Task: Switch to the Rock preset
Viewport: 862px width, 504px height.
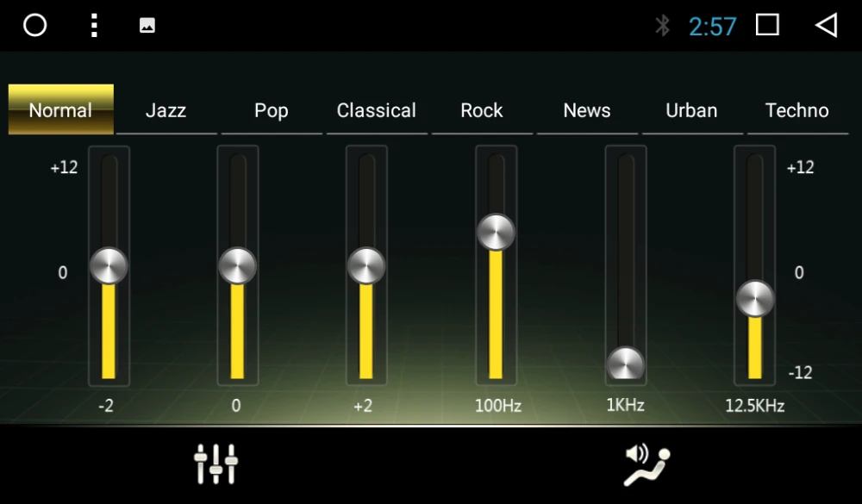Action: [482, 110]
